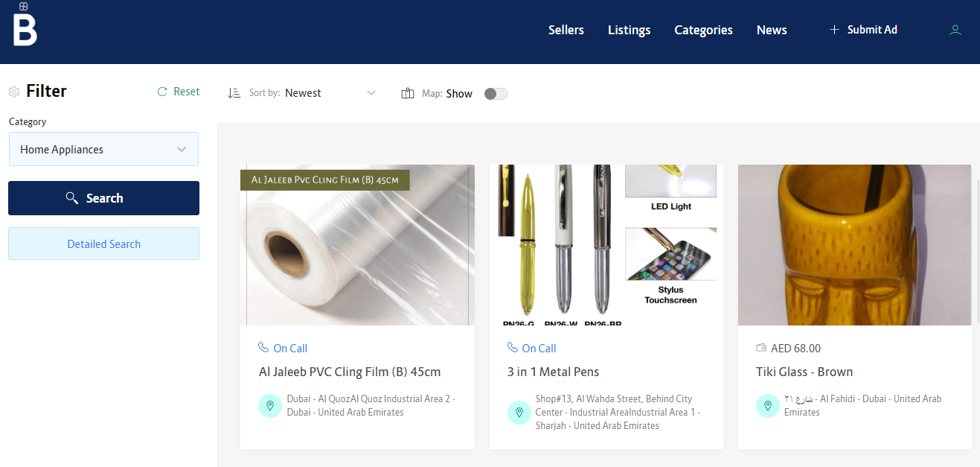Click the Detailed Search button
This screenshot has width=980, height=467.
[x=103, y=244]
